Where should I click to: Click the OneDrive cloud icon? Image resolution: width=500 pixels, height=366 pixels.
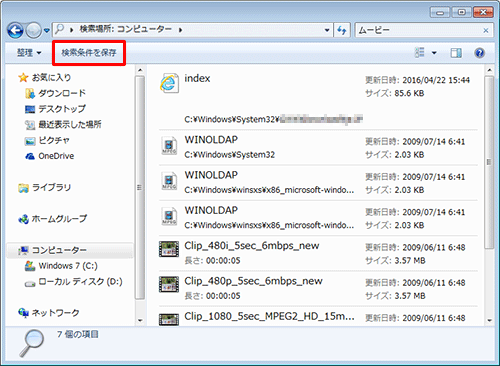tap(30, 156)
